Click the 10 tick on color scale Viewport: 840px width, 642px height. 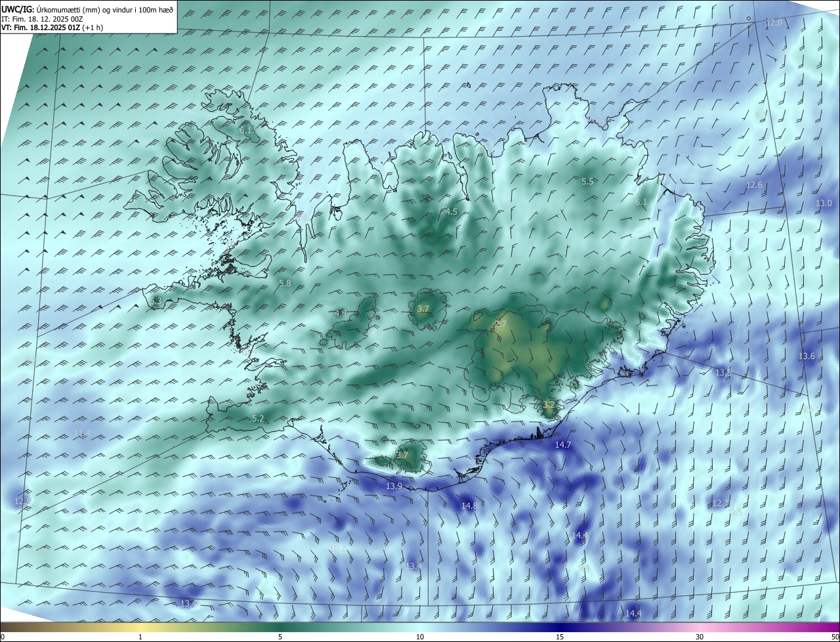[420, 637]
